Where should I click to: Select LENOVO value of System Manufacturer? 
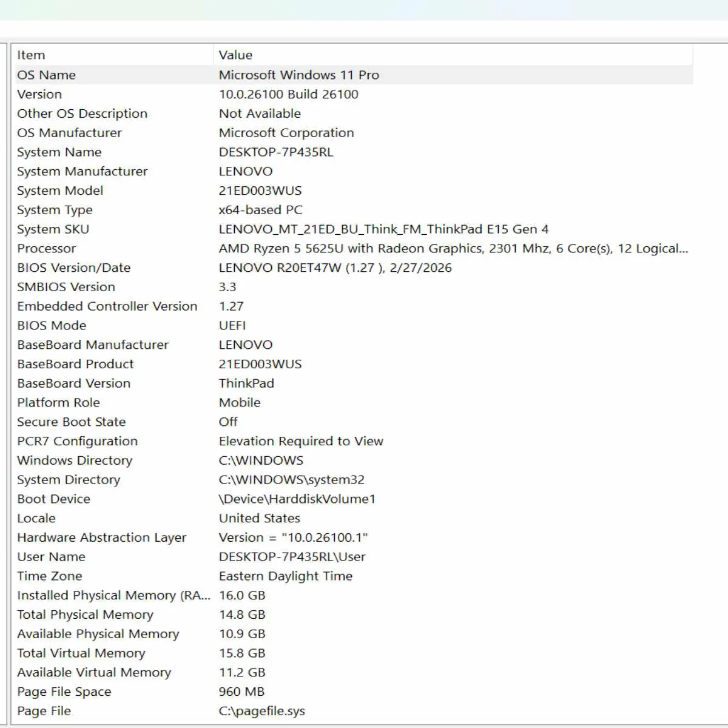[246, 172]
